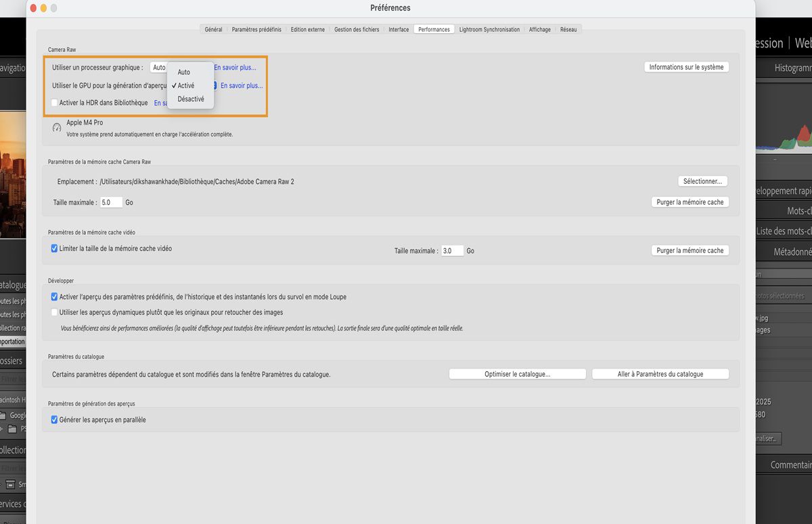812x524 pixels.
Task: Click the 'Informations sur le système' button
Action: pyautogui.click(x=686, y=67)
